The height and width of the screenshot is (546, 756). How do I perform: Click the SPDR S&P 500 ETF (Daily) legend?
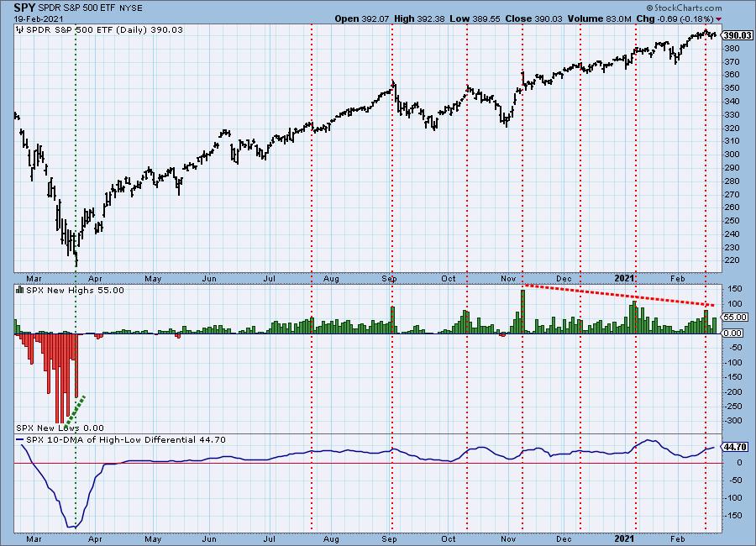105,30
